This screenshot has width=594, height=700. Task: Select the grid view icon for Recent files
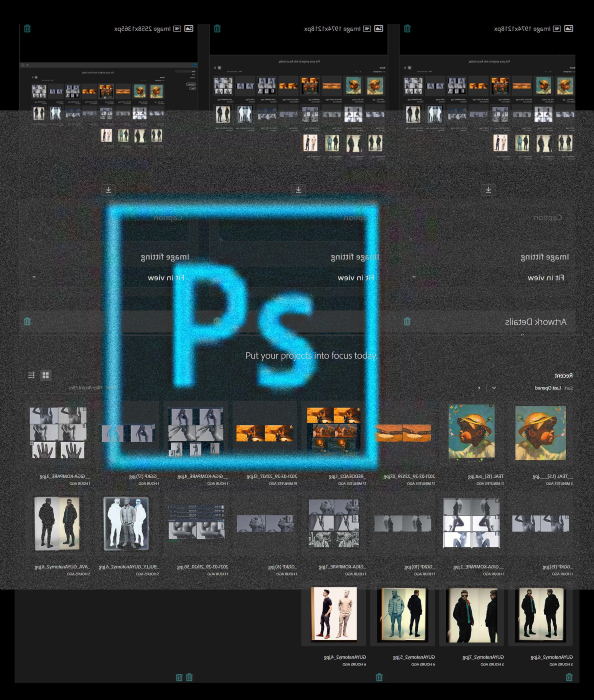tap(46, 375)
